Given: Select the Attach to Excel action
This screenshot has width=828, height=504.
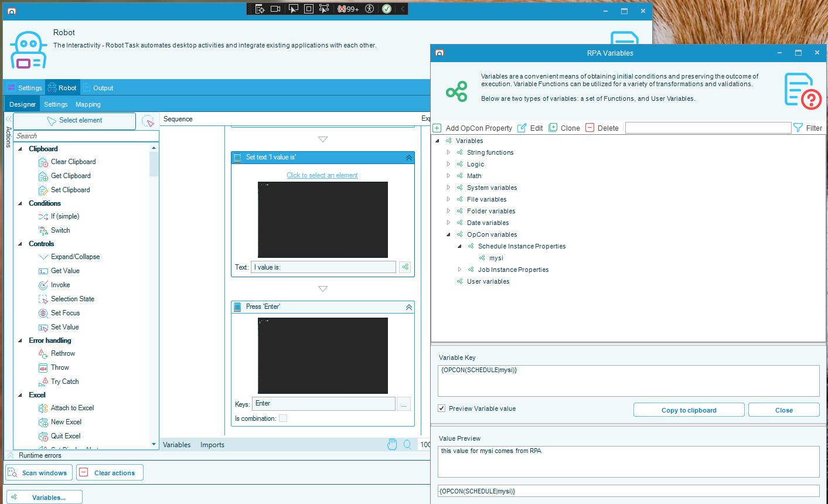Looking at the screenshot, I should click(x=73, y=407).
